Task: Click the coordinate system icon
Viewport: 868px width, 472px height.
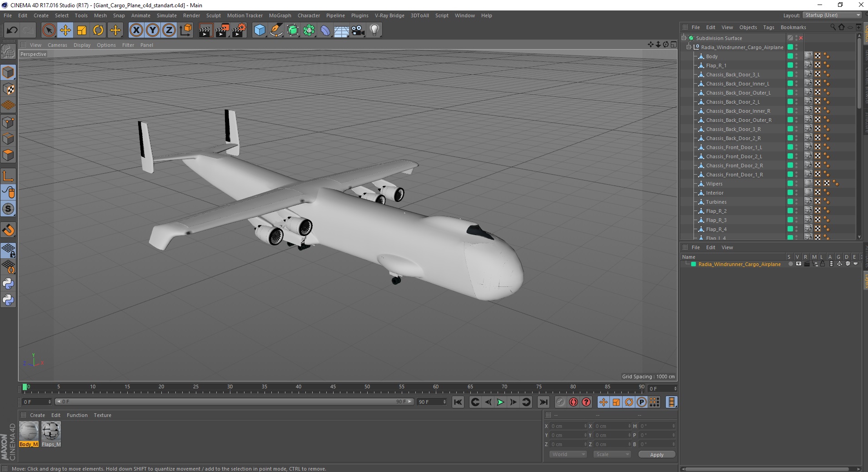Action: pyautogui.click(x=186, y=30)
